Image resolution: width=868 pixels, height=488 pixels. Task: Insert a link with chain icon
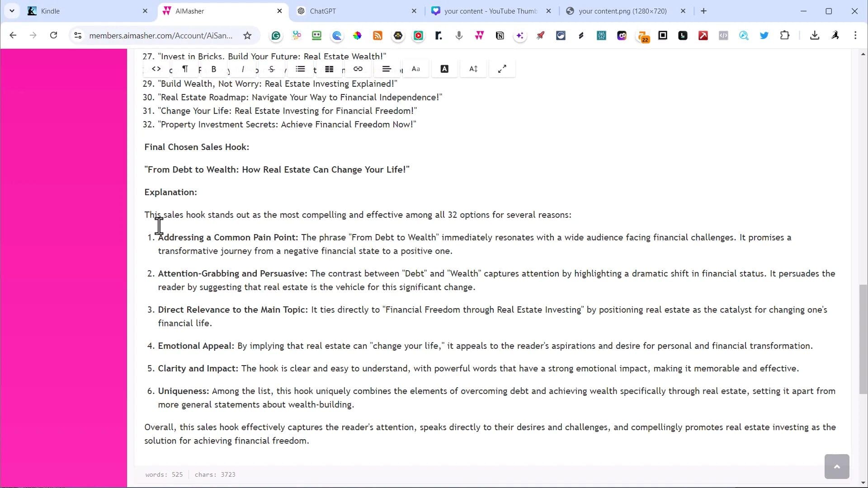[358, 69]
